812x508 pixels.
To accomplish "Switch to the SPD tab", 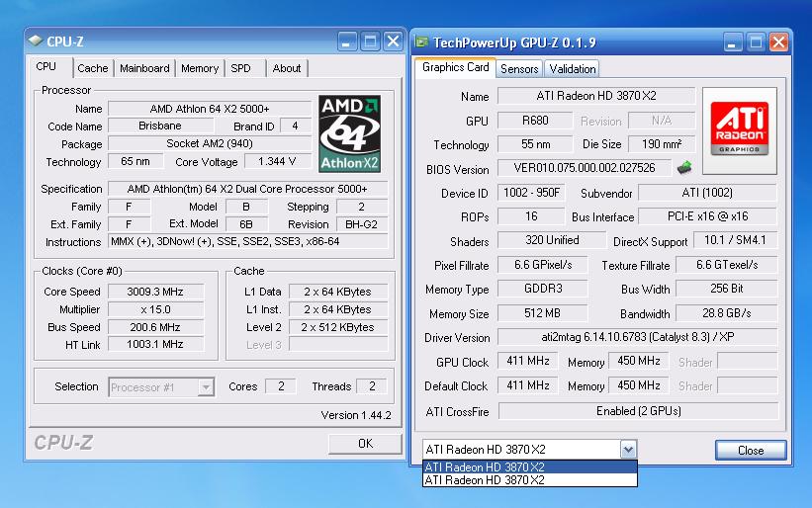I will coord(245,68).
